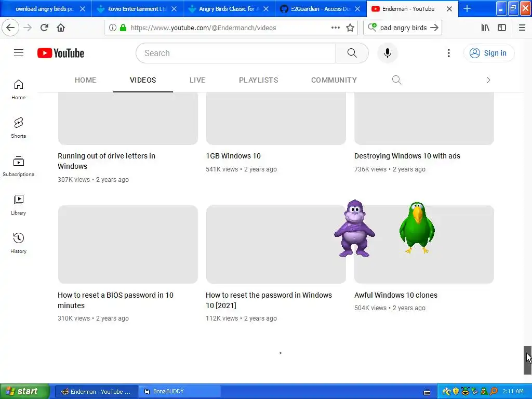Open the Windows start button
Viewport: 532px width, 399px height.
coord(24,392)
